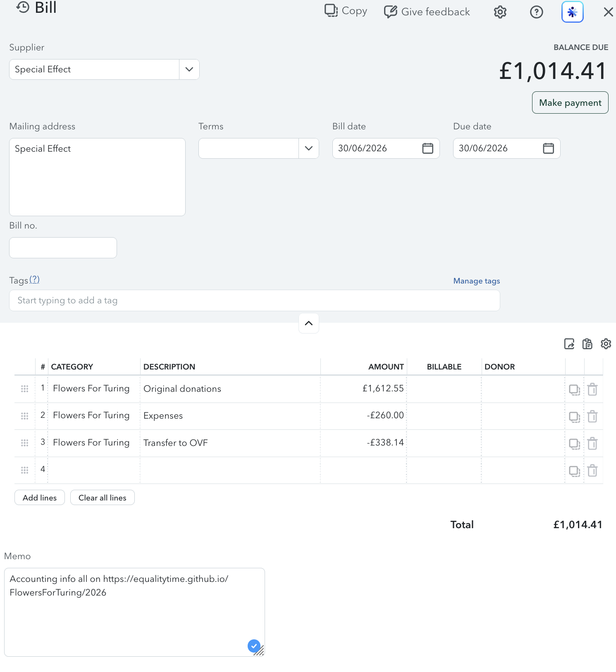Screen dimensions: 616x672
Task: Open bill history clock icon
Action: pyautogui.click(x=23, y=7)
